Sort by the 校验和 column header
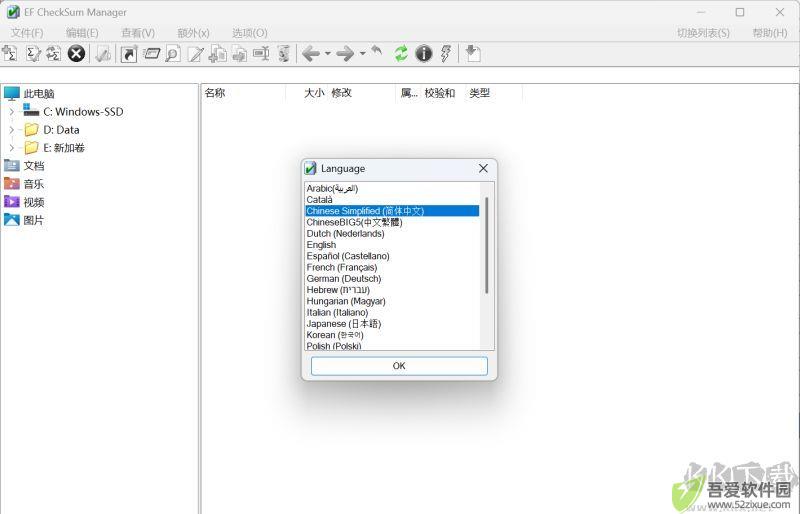800x514 pixels. click(439, 93)
